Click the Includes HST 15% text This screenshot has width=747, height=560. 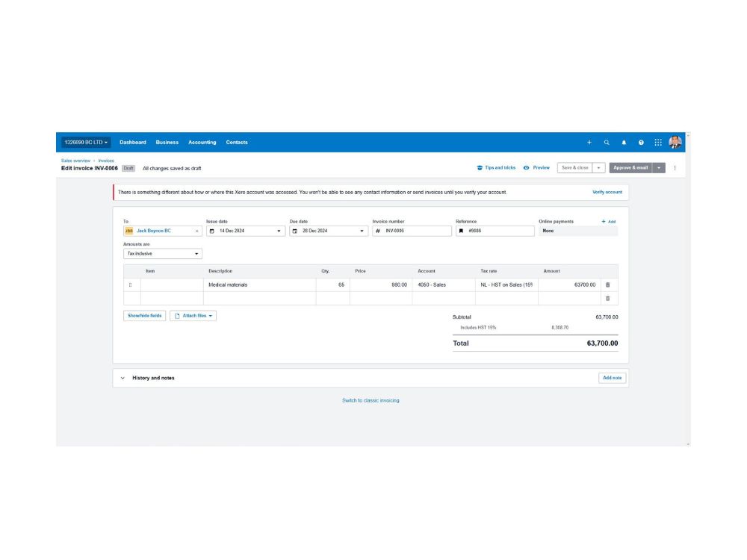click(x=478, y=328)
